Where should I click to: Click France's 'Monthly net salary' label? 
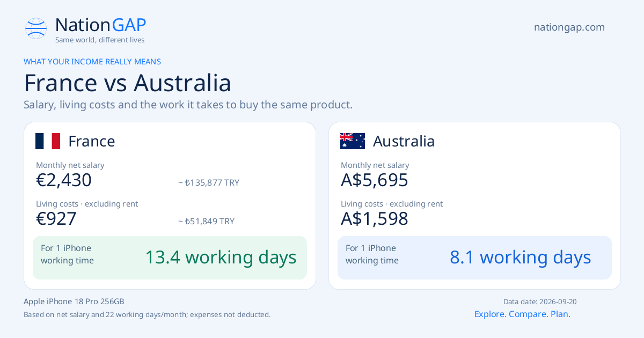pyautogui.click(x=70, y=165)
